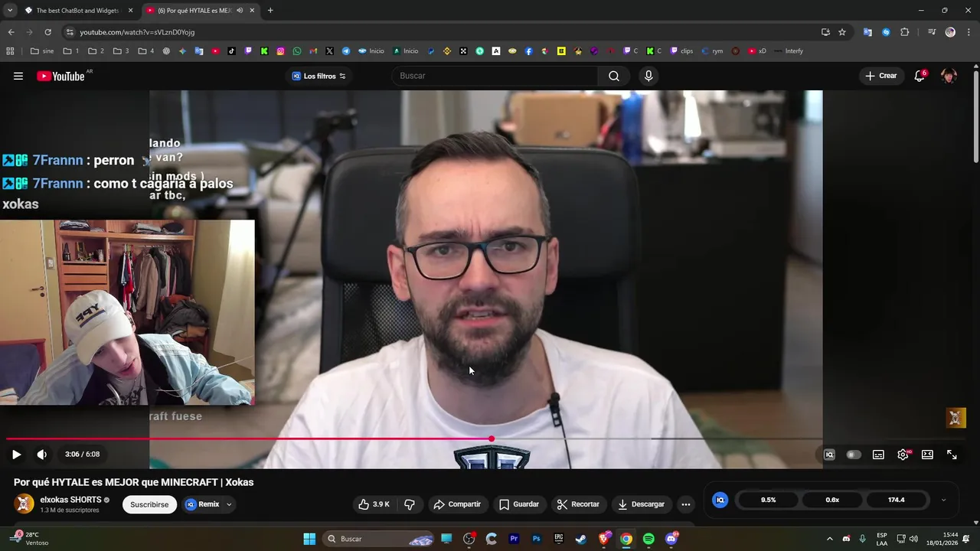Open the clips bookmark
This screenshot has height=551, width=980.
pyautogui.click(x=681, y=51)
